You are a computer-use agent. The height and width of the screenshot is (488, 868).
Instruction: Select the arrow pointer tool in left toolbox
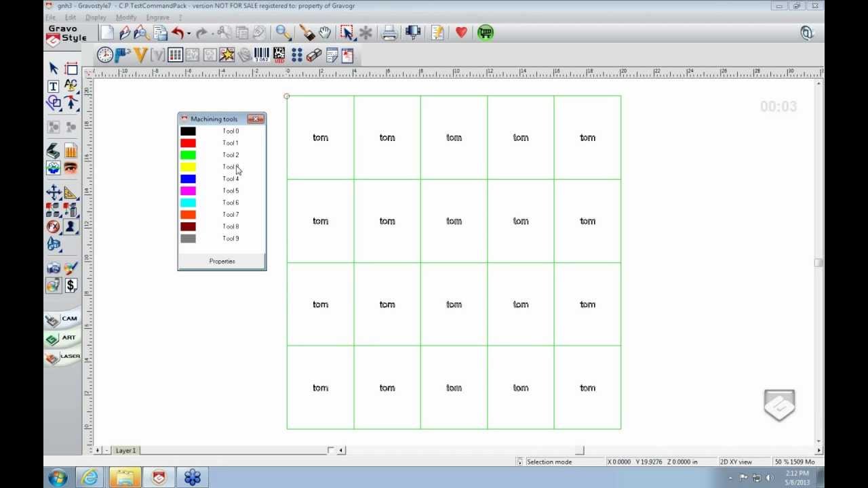pos(54,68)
